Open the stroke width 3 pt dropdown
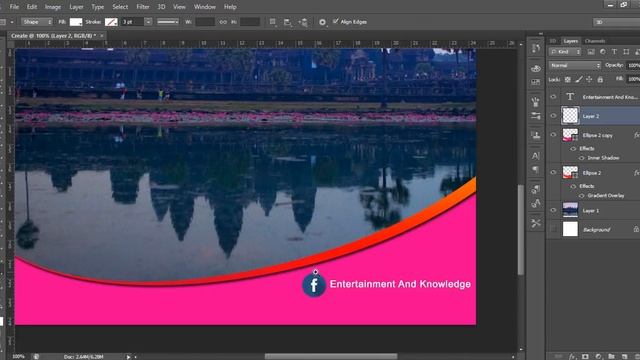The image size is (640, 360). click(x=148, y=22)
